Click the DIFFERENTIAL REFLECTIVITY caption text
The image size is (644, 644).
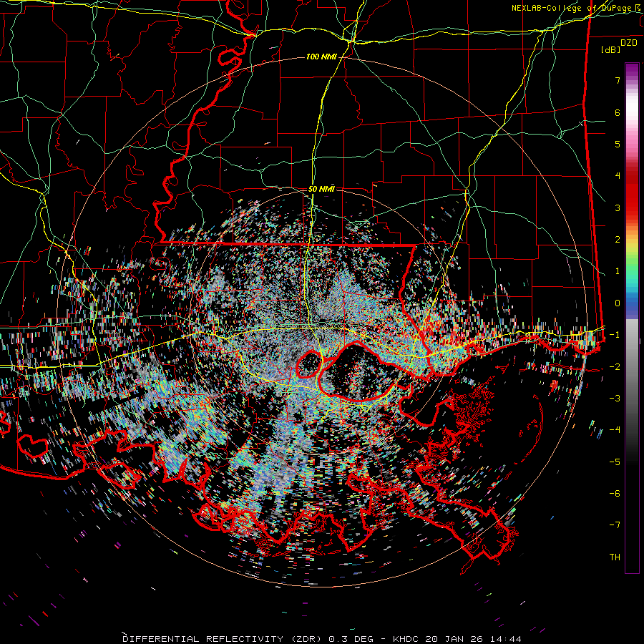(203, 639)
